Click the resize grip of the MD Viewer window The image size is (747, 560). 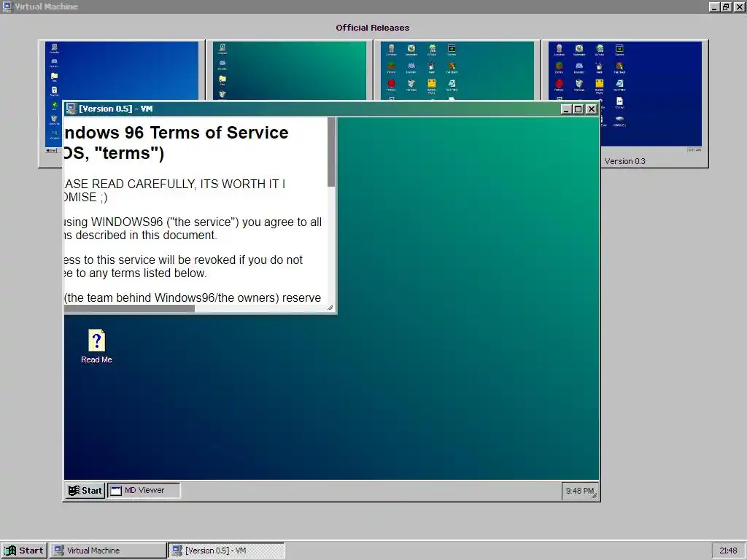click(330, 308)
